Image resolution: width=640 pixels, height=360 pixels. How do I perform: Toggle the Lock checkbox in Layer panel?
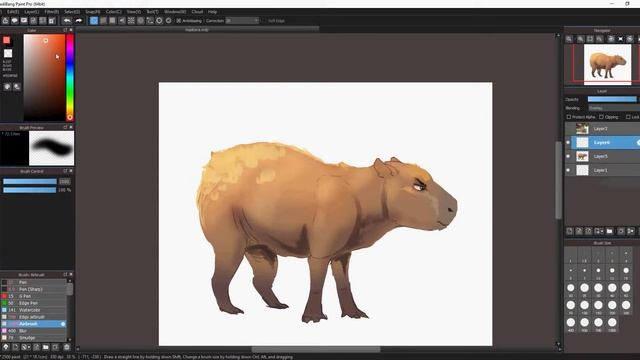coord(628,117)
